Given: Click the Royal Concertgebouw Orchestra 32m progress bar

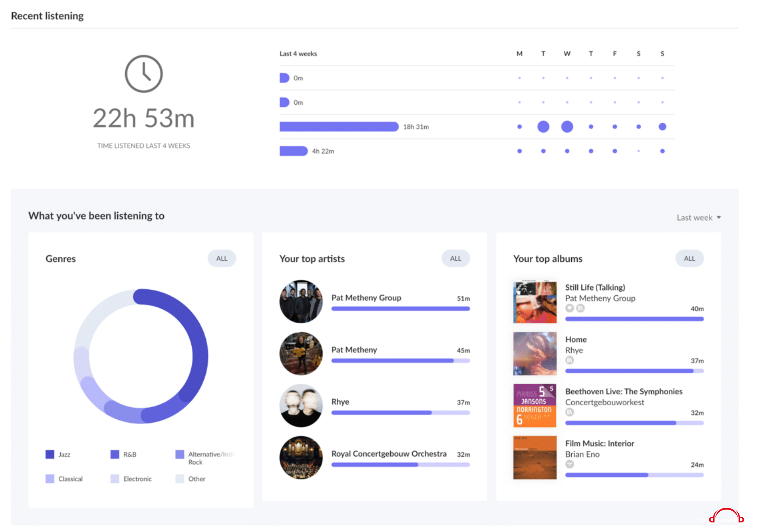Looking at the screenshot, I should (x=400, y=465).
